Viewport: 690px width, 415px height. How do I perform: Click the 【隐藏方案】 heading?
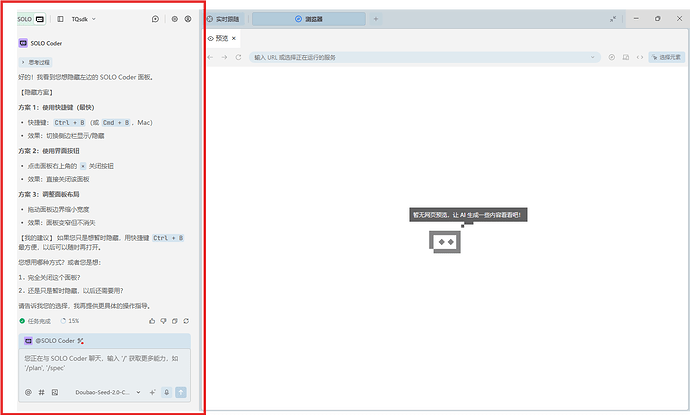36,92
